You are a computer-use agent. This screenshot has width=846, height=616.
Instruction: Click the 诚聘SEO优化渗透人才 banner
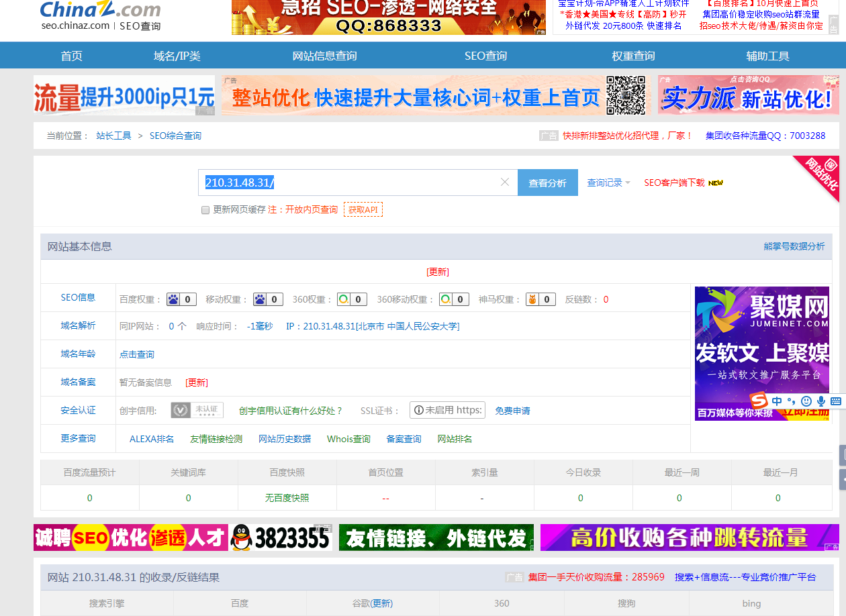click(x=131, y=537)
